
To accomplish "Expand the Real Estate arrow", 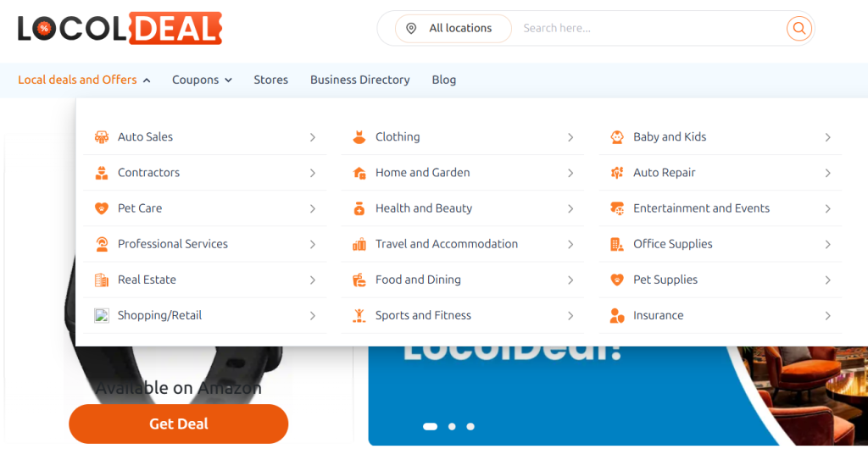I will point(313,280).
